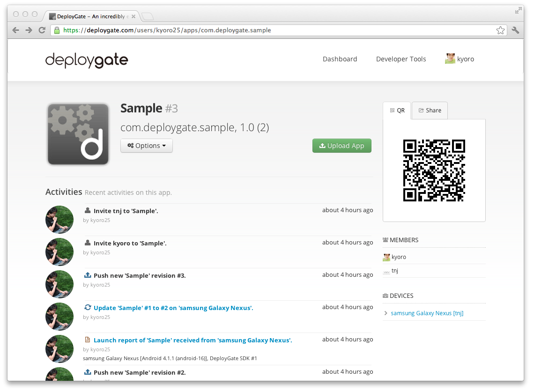Click the DEVICES briefcase icon
Viewport: 534px width, 392px height.
click(x=386, y=296)
